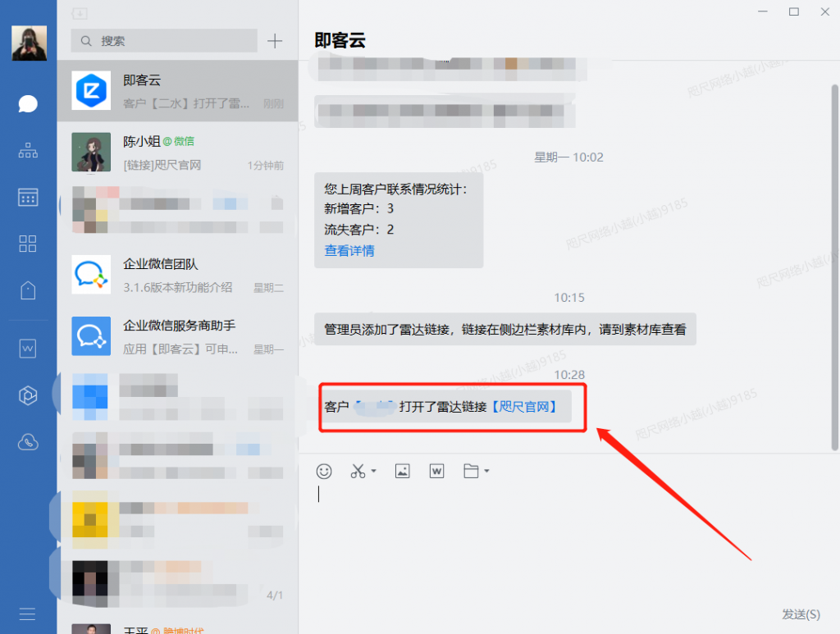Open the 企业微信团队 conversation
Viewport: 840px width, 634px height.
tap(177, 275)
